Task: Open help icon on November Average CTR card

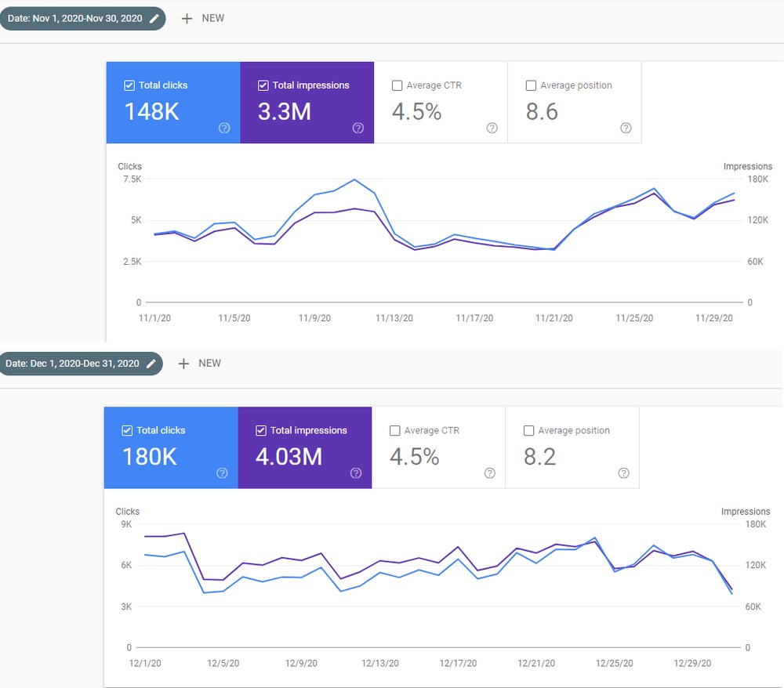Action: [x=492, y=128]
